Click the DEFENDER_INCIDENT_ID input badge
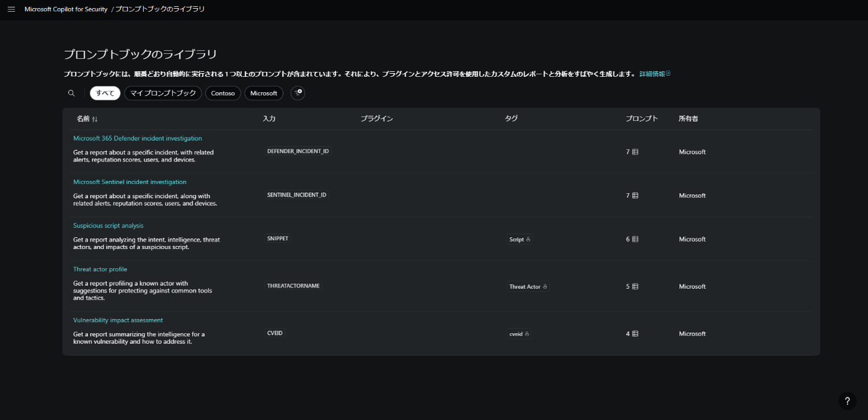This screenshot has width=868, height=420. click(x=298, y=151)
